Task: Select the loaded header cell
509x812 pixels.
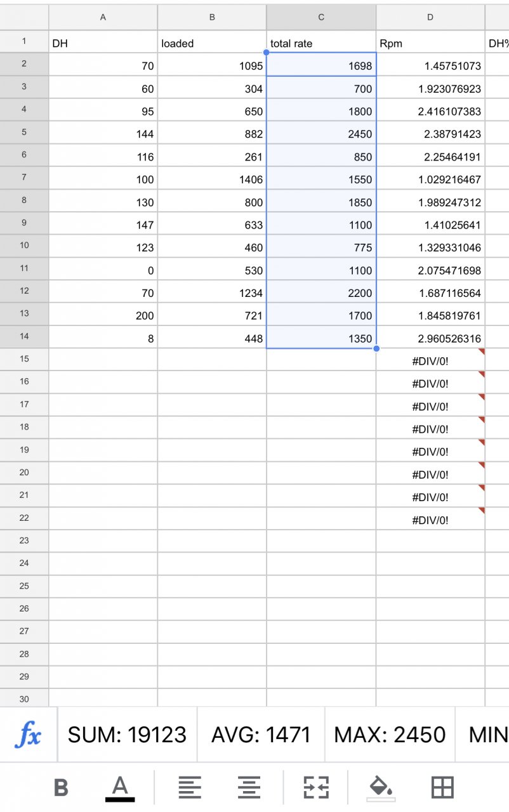Action: (x=212, y=42)
